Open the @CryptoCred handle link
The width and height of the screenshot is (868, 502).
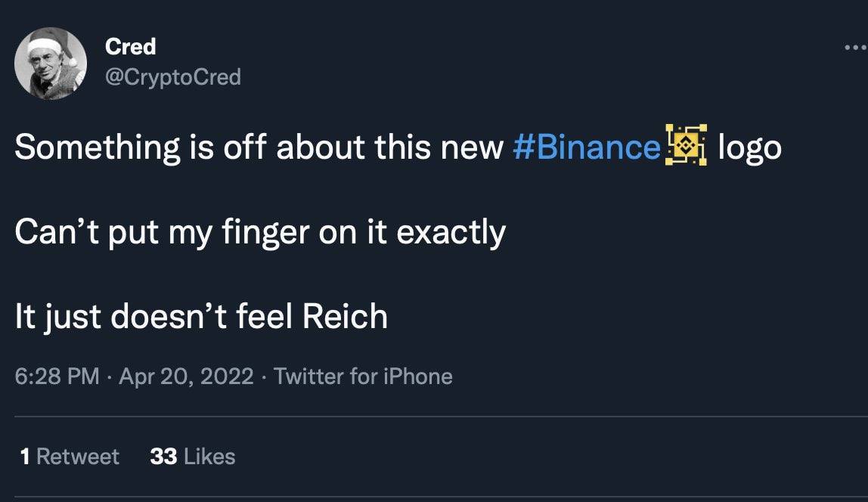173,77
